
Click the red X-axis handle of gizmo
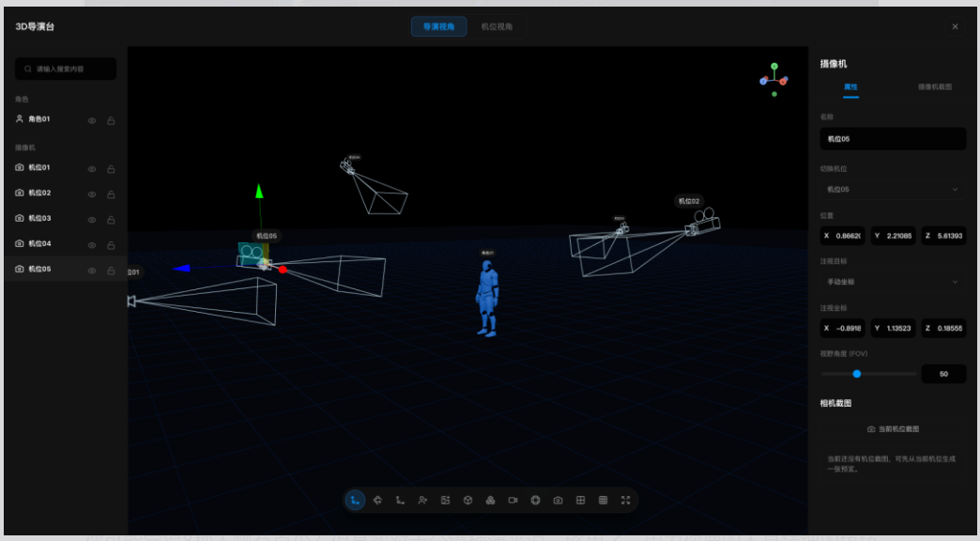tap(283, 270)
